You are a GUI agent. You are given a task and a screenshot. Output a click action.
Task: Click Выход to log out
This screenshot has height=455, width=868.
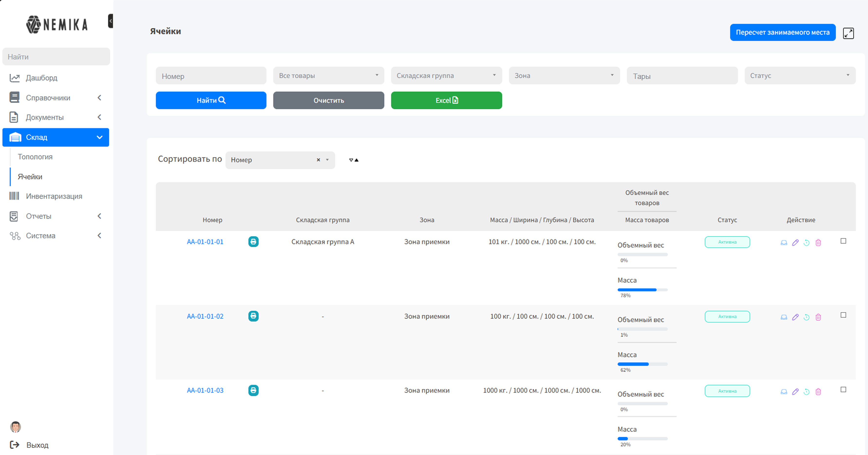29,445
